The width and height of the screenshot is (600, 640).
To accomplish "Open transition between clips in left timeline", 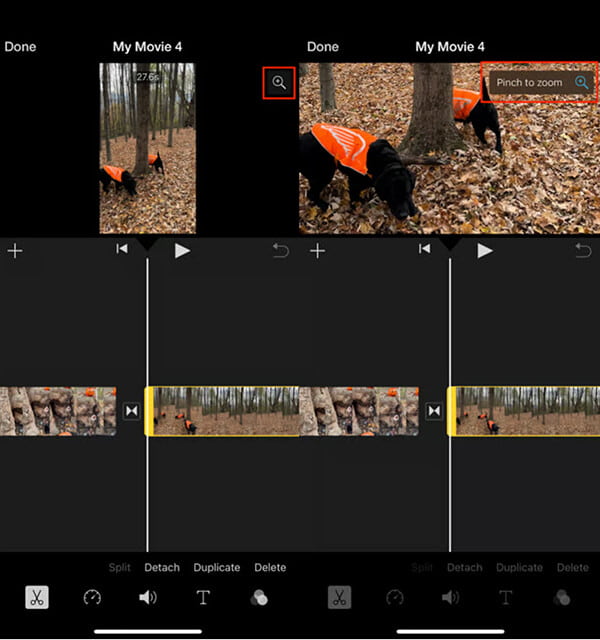I will pos(131,411).
